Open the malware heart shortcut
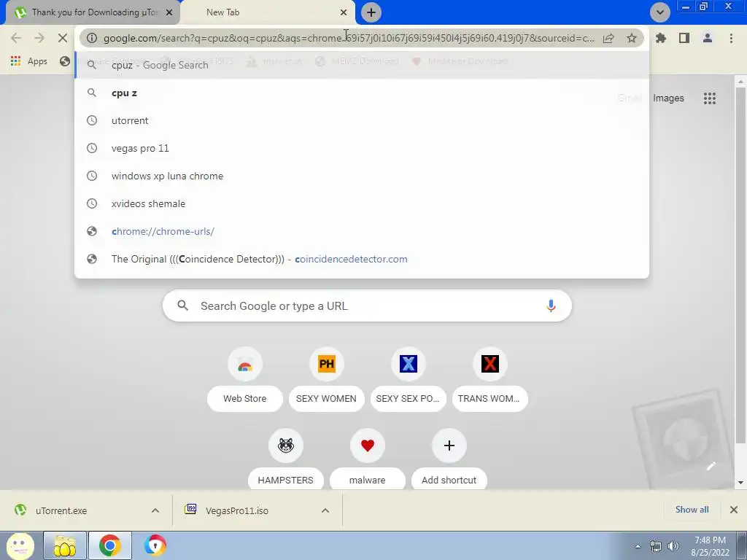This screenshot has height=560, width=747. [368, 446]
